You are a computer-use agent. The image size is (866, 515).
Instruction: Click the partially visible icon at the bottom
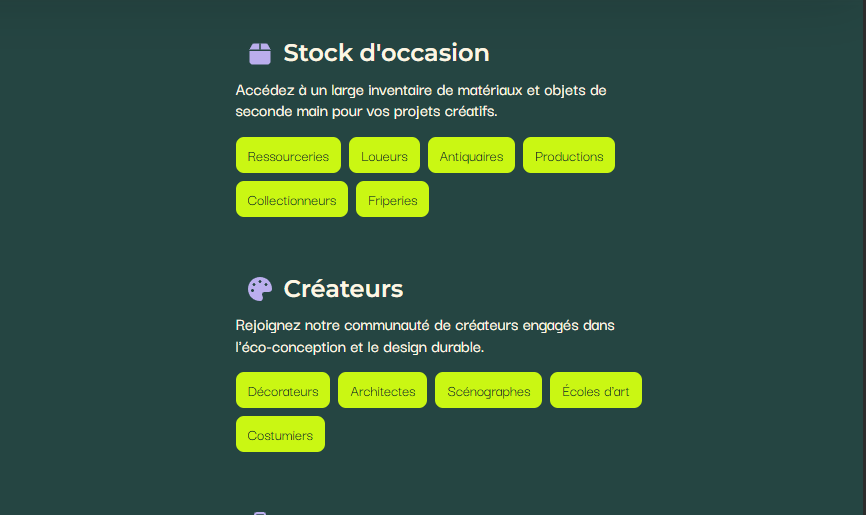click(x=260, y=513)
